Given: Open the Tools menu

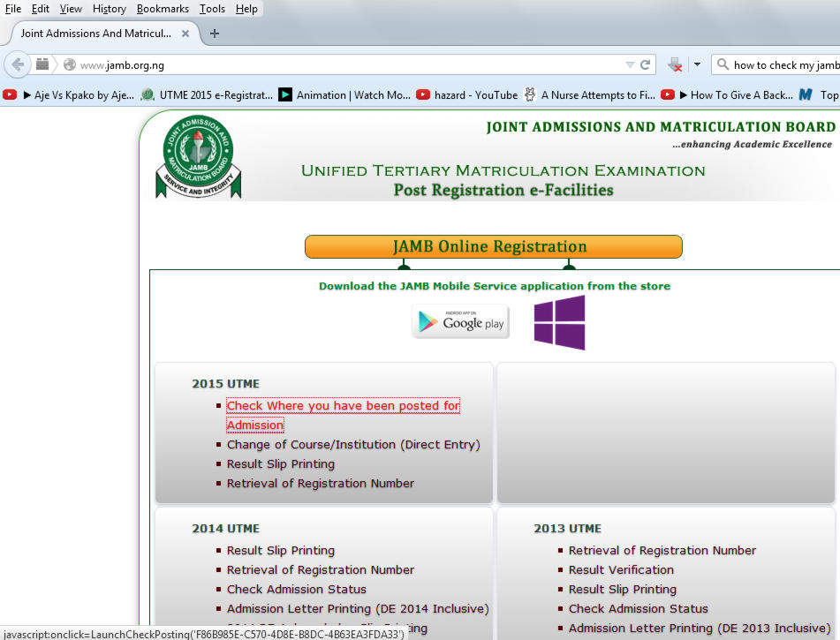Looking at the screenshot, I should pyautogui.click(x=211, y=9).
